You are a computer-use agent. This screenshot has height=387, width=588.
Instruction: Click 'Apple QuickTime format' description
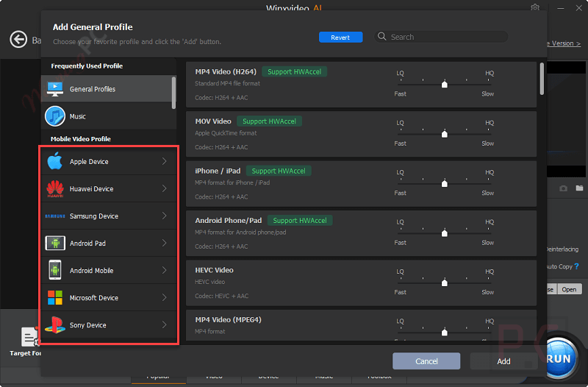226,133
